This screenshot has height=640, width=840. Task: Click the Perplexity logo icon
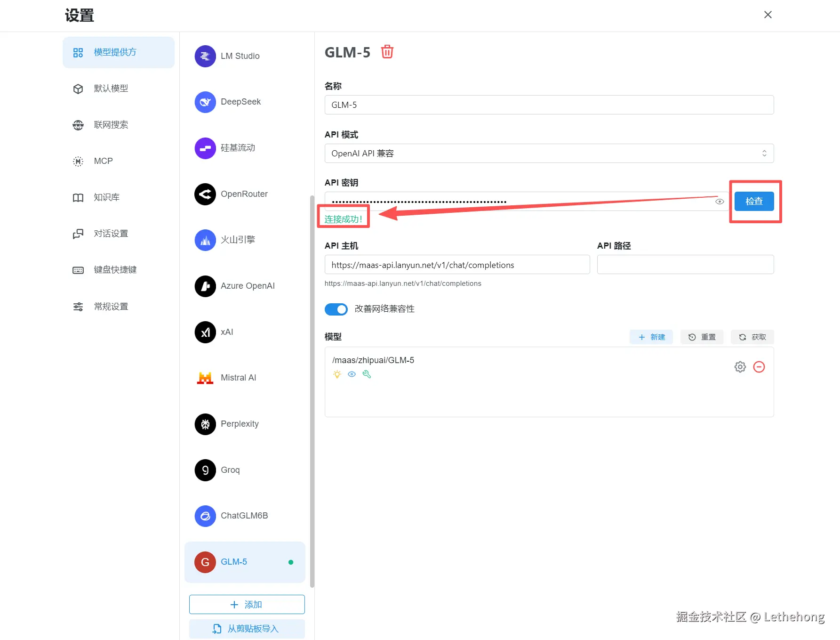point(205,424)
